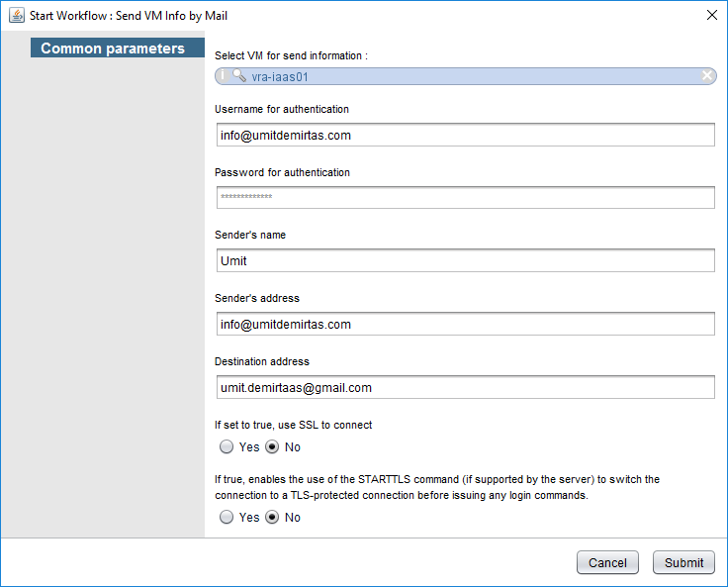
Task: Focus the Destination address field
Action: (465, 387)
